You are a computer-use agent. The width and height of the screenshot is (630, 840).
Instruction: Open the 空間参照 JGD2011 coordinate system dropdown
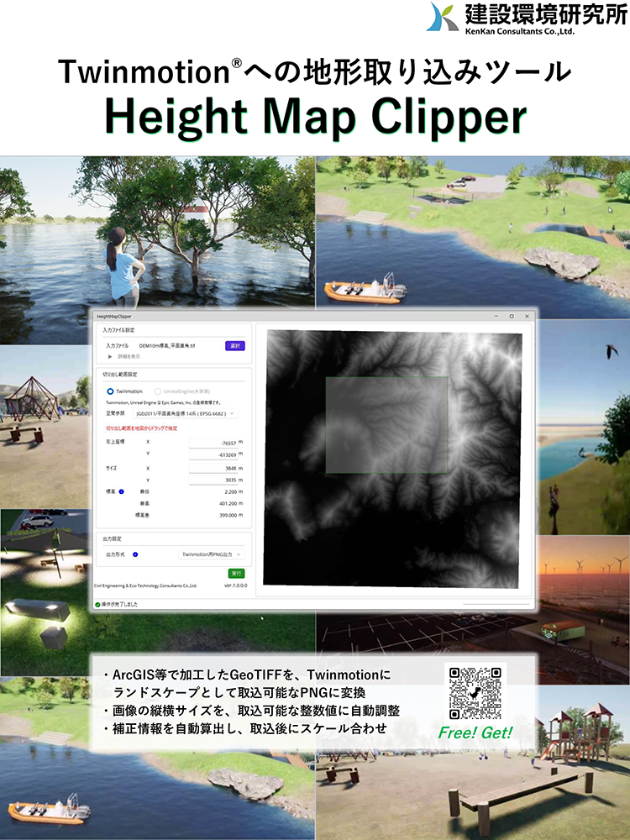186,413
